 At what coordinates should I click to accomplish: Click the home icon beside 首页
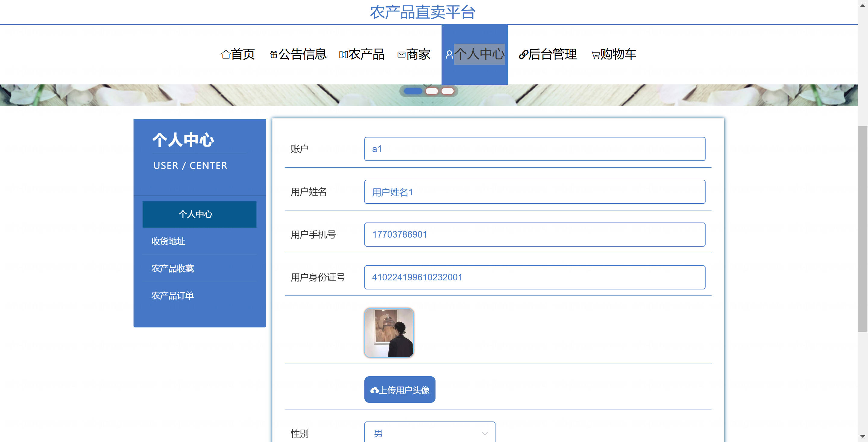click(225, 54)
